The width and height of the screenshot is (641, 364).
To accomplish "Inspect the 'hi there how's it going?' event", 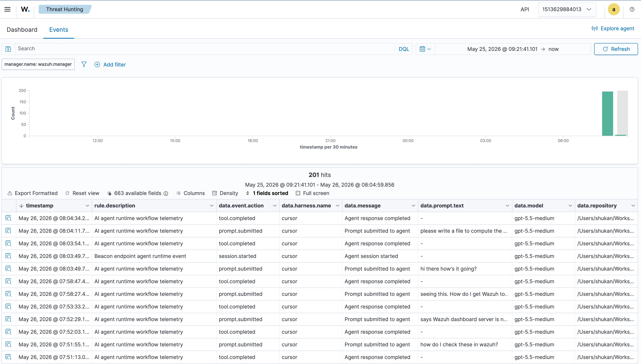I will [x=9, y=269].
